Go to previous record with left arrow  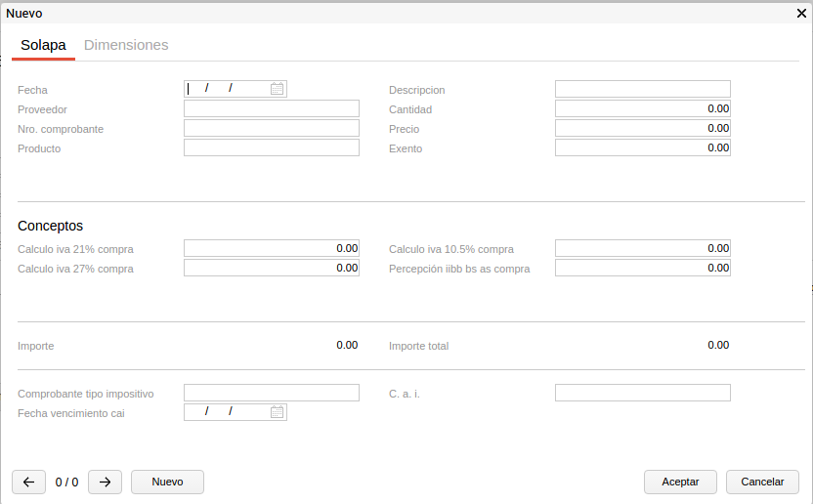28,482
